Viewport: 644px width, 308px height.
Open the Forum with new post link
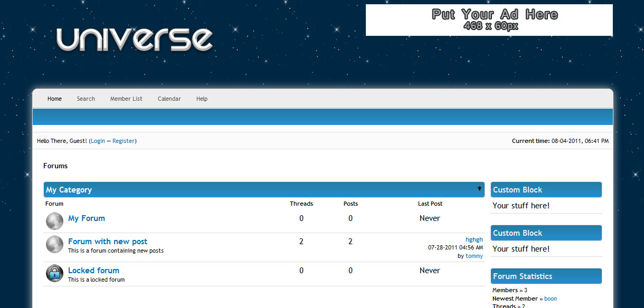click(108, 242)
